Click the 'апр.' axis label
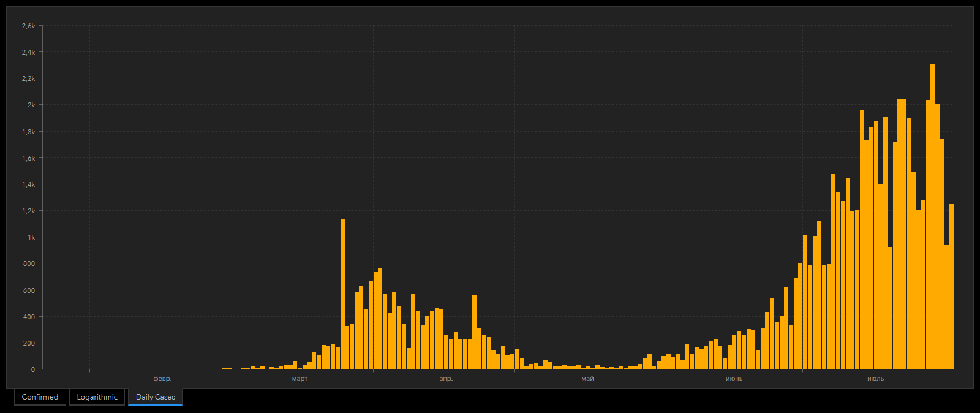980x413 pixels. click(x=446, y=379)
